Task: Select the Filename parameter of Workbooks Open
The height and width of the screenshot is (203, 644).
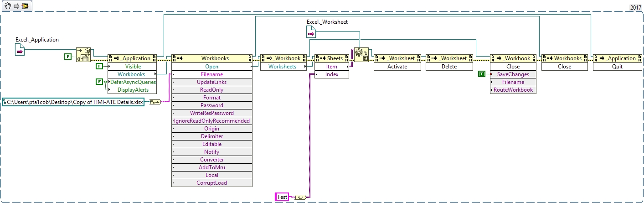Action: 212,74
